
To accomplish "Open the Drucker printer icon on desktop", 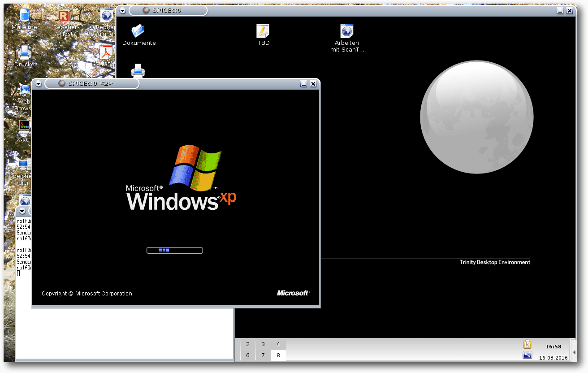I will 25,53.
